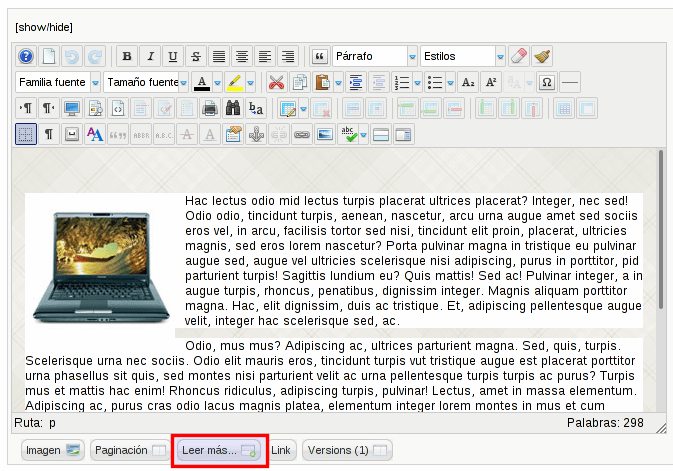Toggle editor with show/hide link

(x=44, y=27)
